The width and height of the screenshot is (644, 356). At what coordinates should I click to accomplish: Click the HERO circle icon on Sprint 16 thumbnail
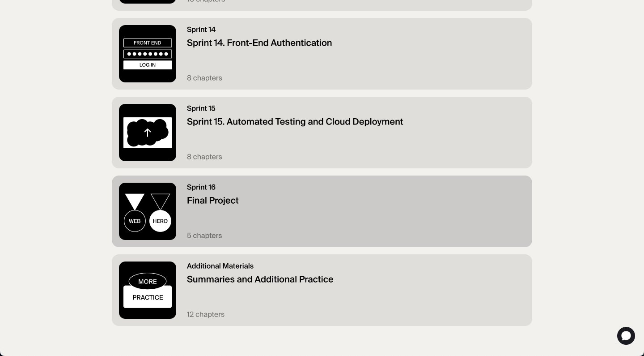[160, 221]
